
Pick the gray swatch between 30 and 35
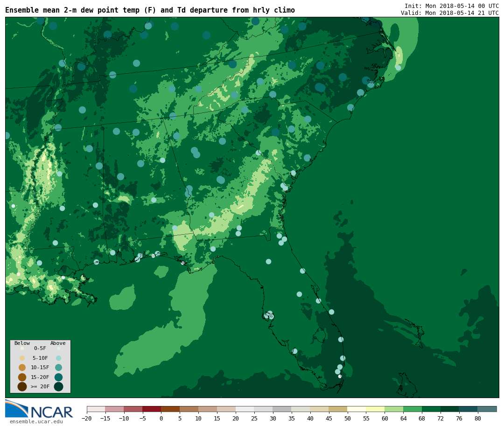282,409
